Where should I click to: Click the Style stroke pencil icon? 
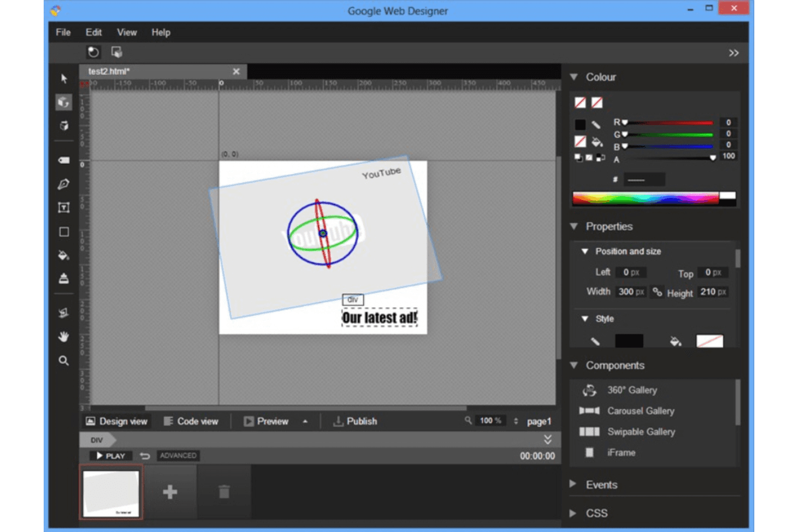(595, 341)
